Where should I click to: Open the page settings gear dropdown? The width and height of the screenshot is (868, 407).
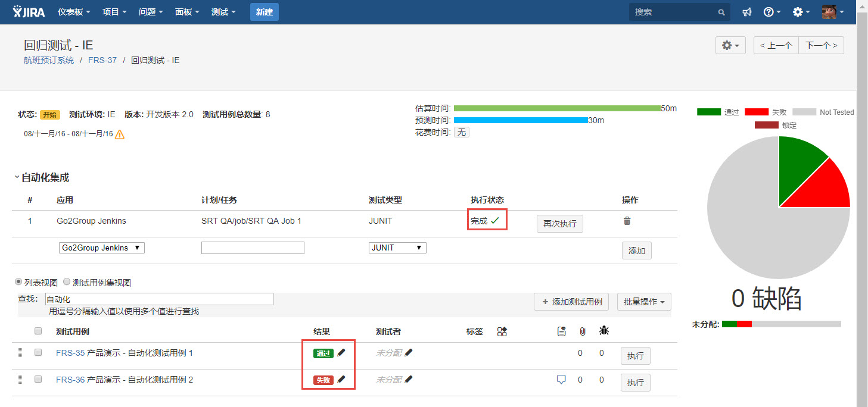[x=730, y=45]
